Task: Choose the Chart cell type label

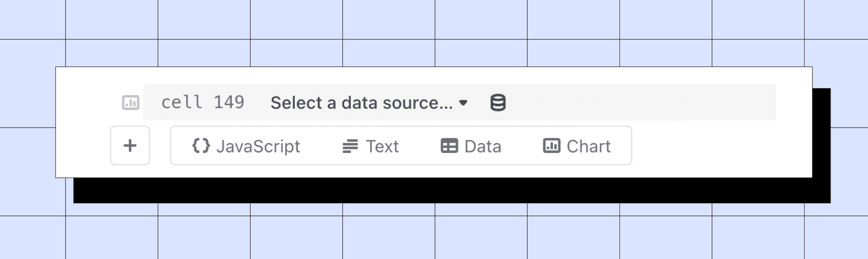Action: point(589,146)
